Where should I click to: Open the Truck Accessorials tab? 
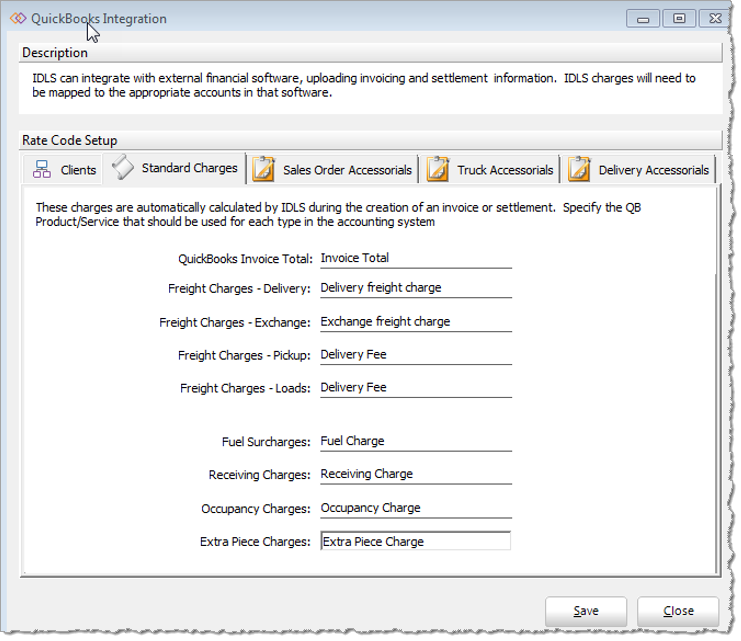490,169
